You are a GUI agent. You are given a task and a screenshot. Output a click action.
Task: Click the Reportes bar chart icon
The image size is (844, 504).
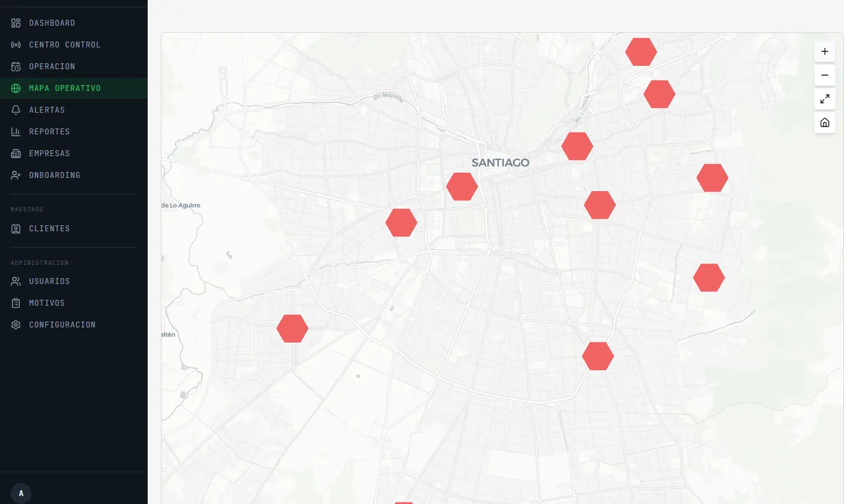tap(16, 132)
